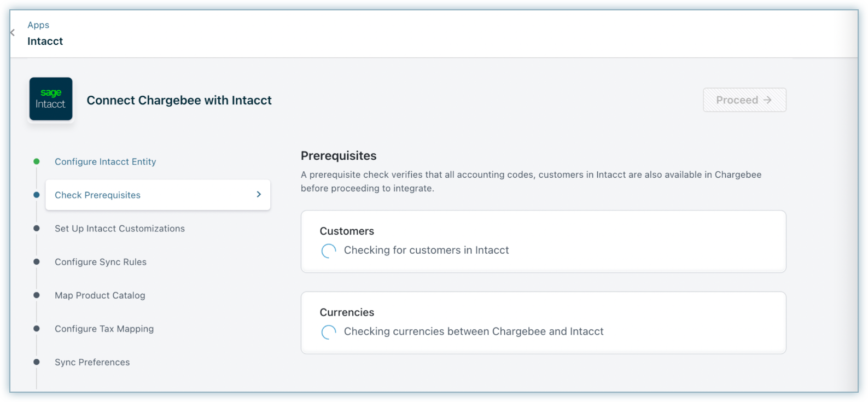
Task: Click the step dot for Map Product Catalog
Action: pos(37,295)
